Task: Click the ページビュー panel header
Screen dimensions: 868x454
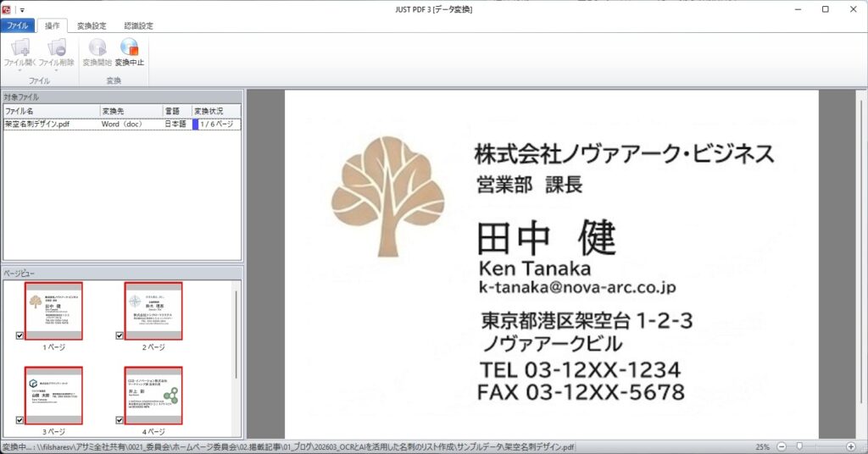Action: tap(122, 274)
